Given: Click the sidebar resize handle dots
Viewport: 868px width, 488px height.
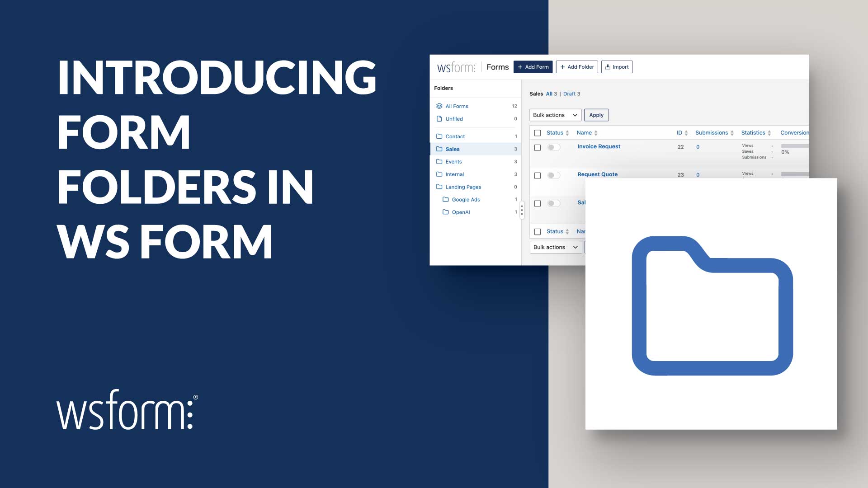Looking at the screenshot, I should [522, 210].
